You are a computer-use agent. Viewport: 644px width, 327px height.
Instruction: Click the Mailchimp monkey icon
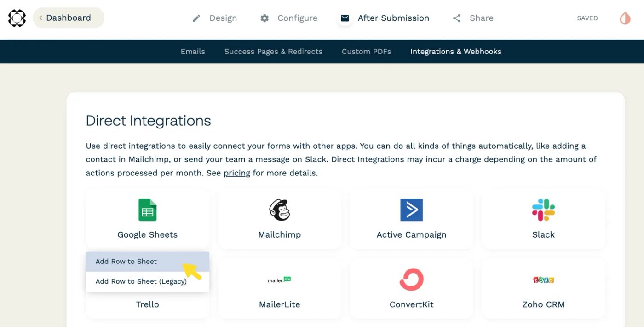279,210
